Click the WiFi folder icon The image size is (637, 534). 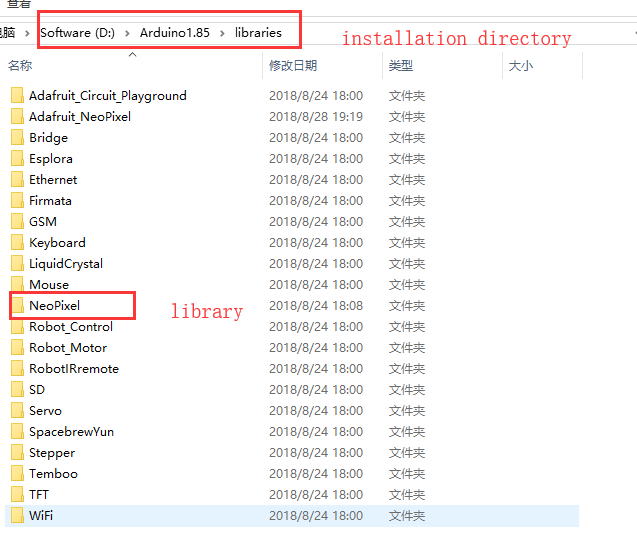tap(17, 516)
